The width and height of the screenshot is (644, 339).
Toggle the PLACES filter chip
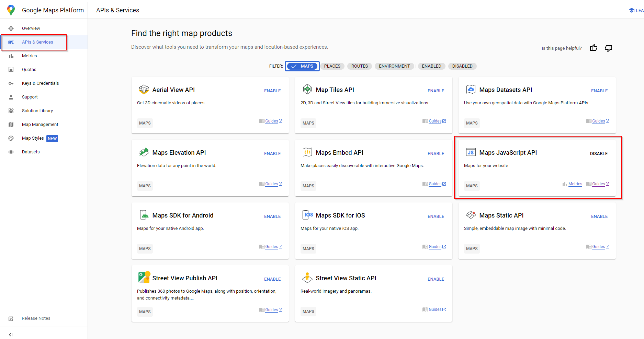point(332,66)
